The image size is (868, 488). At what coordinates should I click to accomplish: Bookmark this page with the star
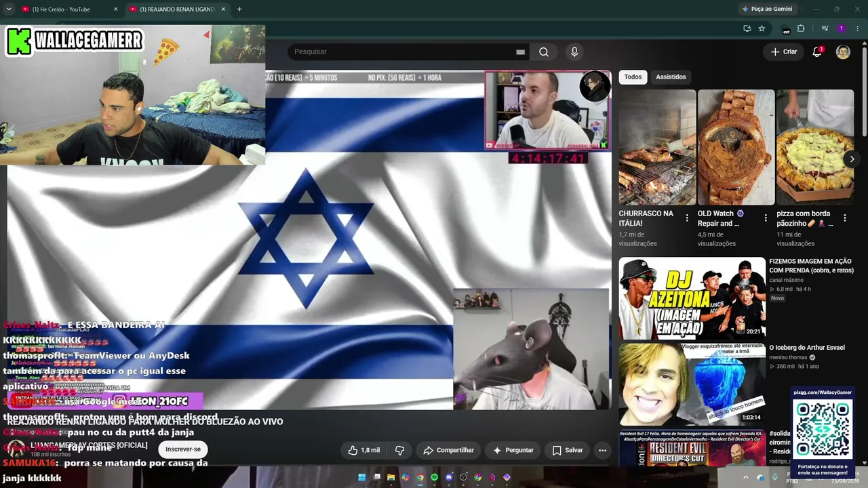[762, 28]
